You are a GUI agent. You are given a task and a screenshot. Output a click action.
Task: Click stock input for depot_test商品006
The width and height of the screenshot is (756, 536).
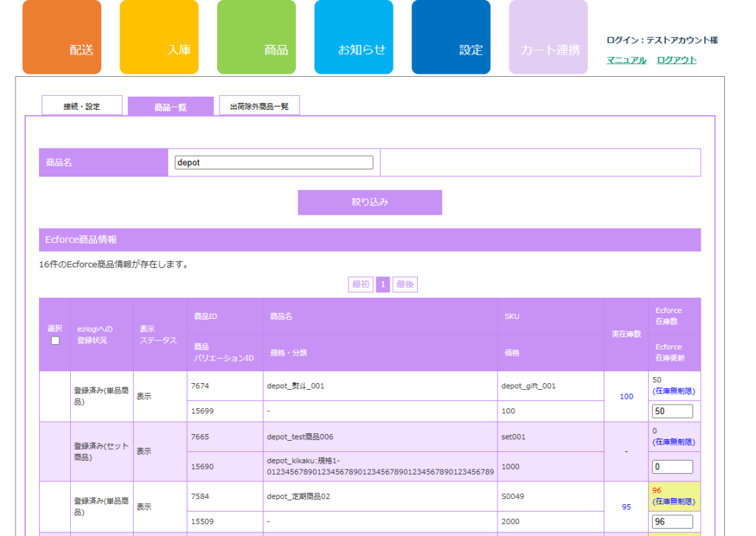(x=672, y=467)
